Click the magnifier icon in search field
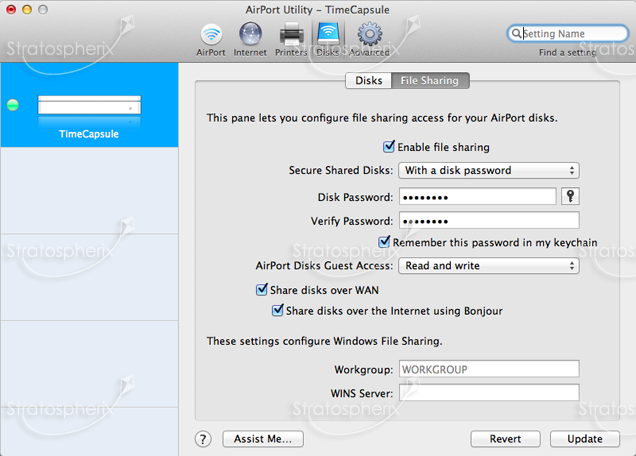Screen dimensions: 636x456 516,33
